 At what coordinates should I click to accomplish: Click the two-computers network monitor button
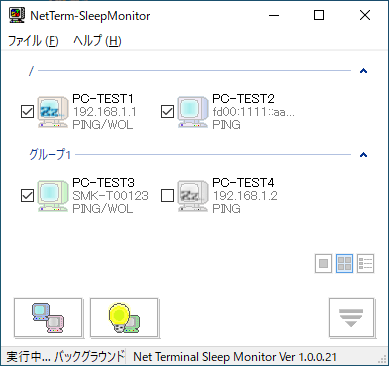point(48,318)
